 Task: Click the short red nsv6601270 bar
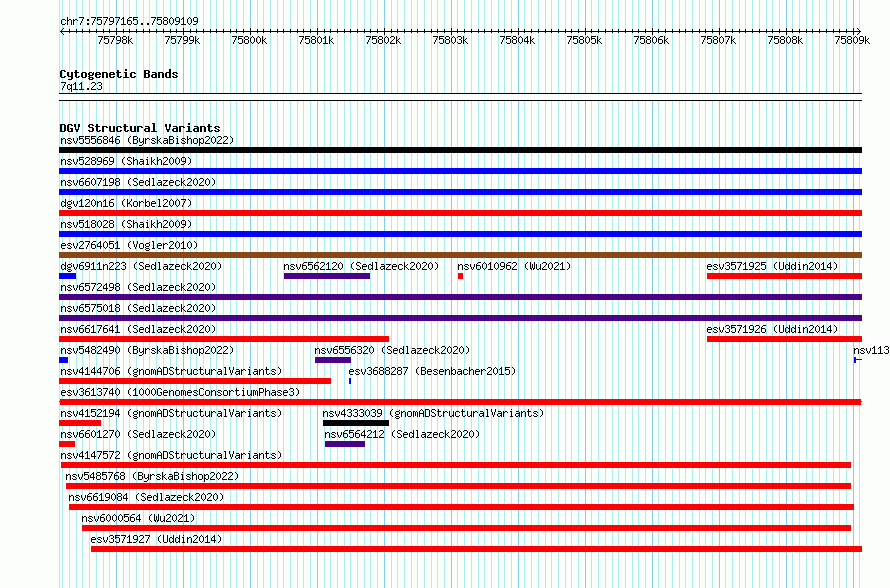67,444
